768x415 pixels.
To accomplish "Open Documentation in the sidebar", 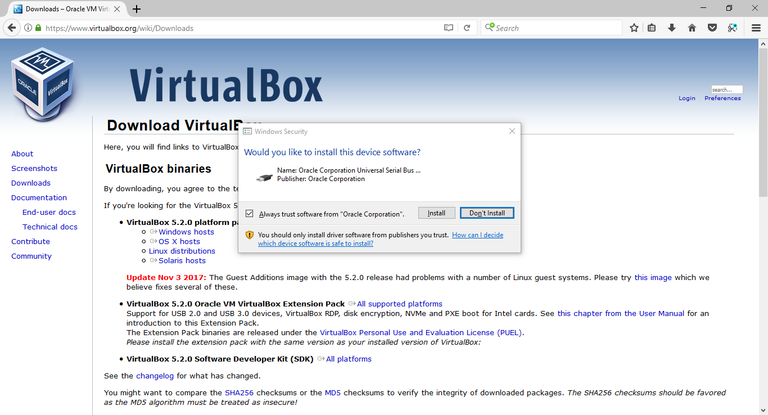I will click(x=39, y=198).
